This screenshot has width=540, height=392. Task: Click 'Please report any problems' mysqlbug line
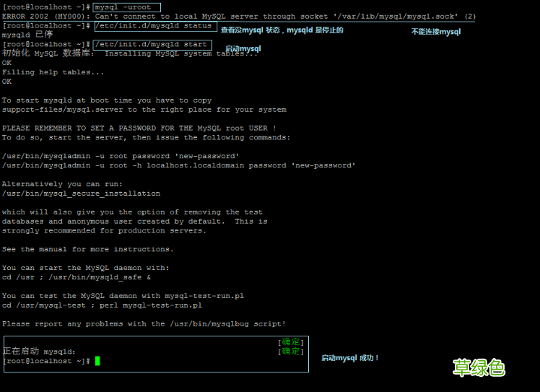tap(144, 324)
